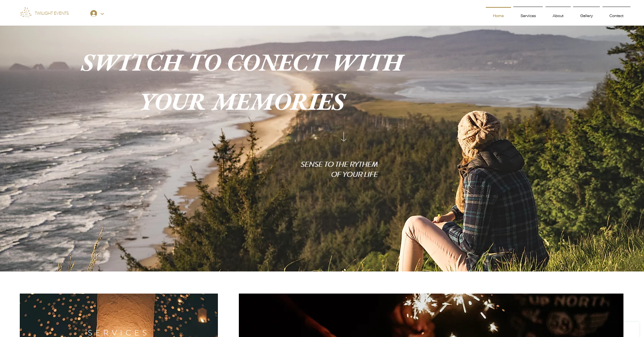
Task: Open the Services page from navigation
Action: (528, 16)
